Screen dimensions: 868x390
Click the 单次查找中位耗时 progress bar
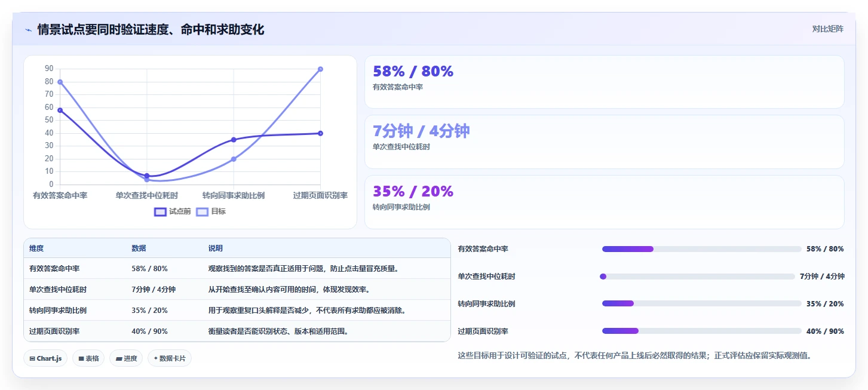point(698,277)
